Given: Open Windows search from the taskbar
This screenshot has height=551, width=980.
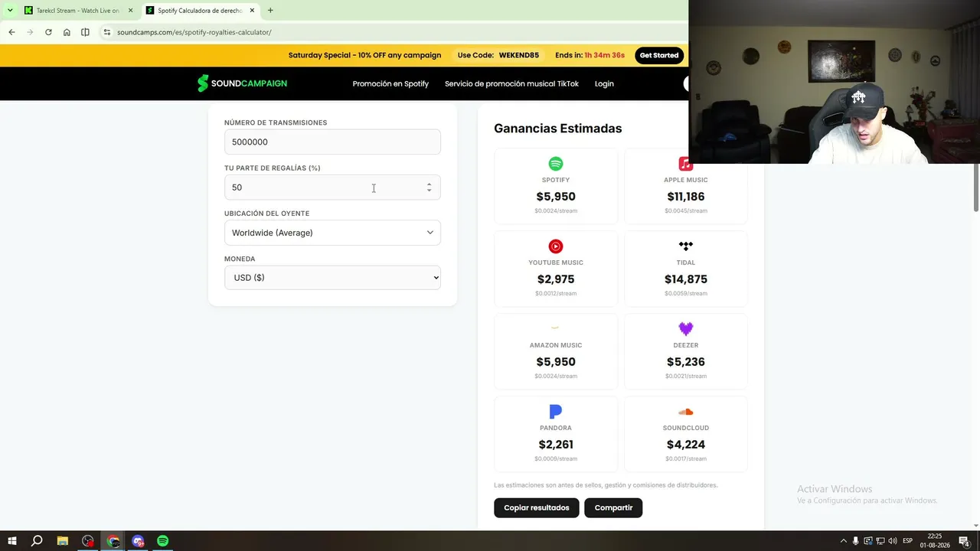Looking at the screenshot, I should (37, 541).
